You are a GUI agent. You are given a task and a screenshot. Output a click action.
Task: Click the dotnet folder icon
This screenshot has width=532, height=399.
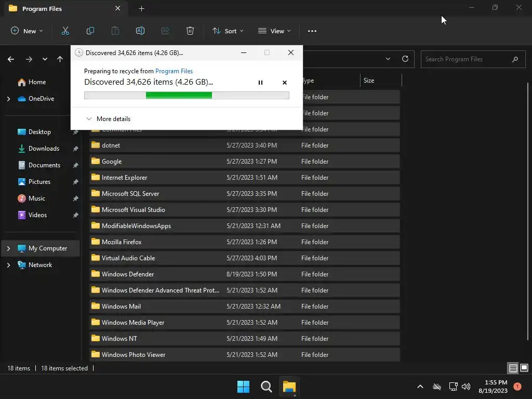96,145
